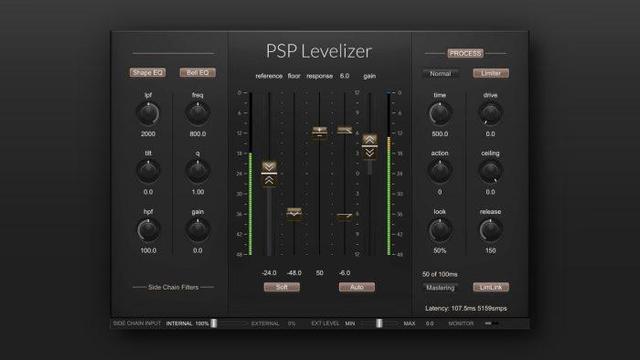The height and width of the screenshot is (360, 640).
Task: Click the reference level fader handle
Action: coord(269,173)
